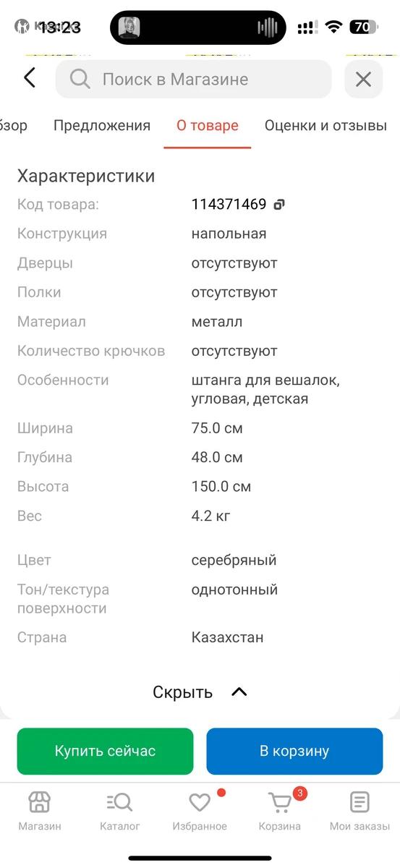Open Магазин home icon in bottom bar
The width and height of the screenshot is (400, 868).
coord(40,802)
